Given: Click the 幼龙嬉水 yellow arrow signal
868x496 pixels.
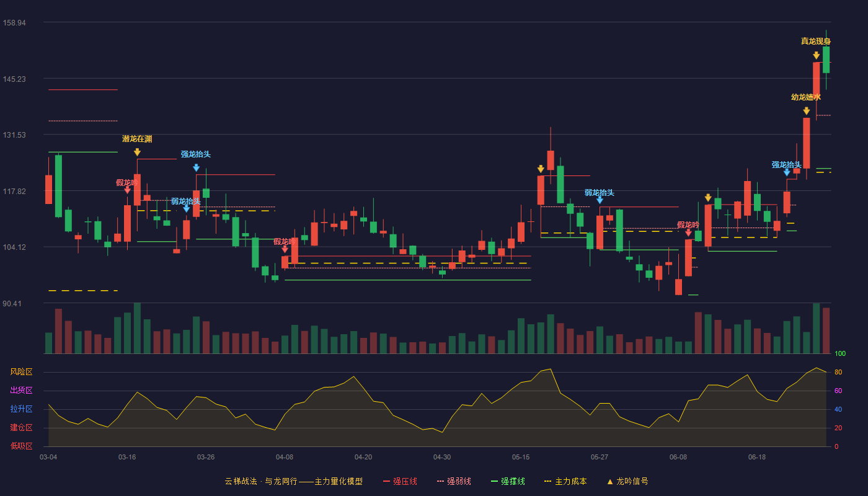Looking at the screenshot, I should click(806, 111).
